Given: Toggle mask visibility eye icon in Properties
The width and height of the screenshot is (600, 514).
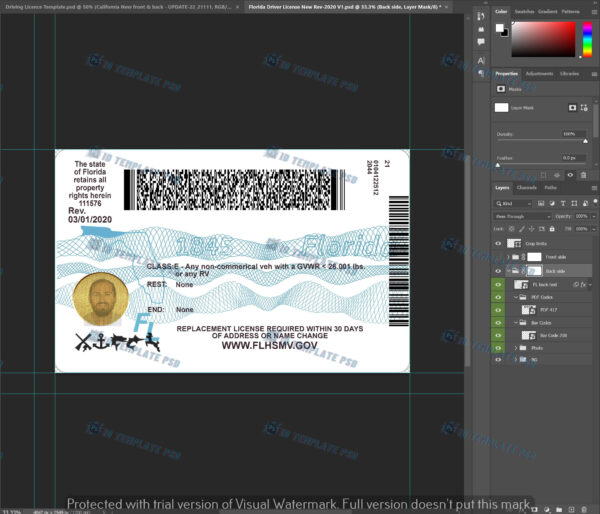Looking at the screenshot, I should (570, 175).
